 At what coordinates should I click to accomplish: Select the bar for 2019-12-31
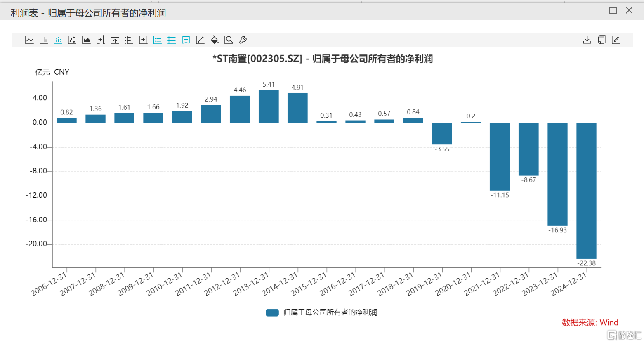tap(442, 133)
